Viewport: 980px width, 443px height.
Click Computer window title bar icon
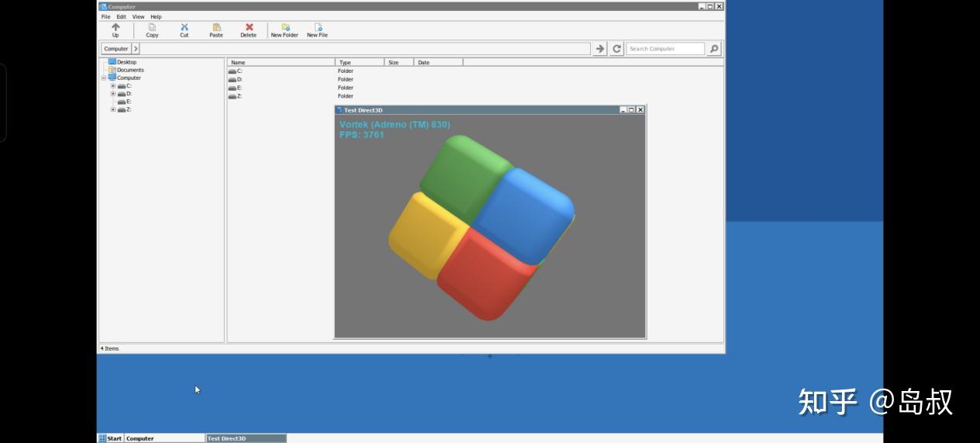[103, 7]
